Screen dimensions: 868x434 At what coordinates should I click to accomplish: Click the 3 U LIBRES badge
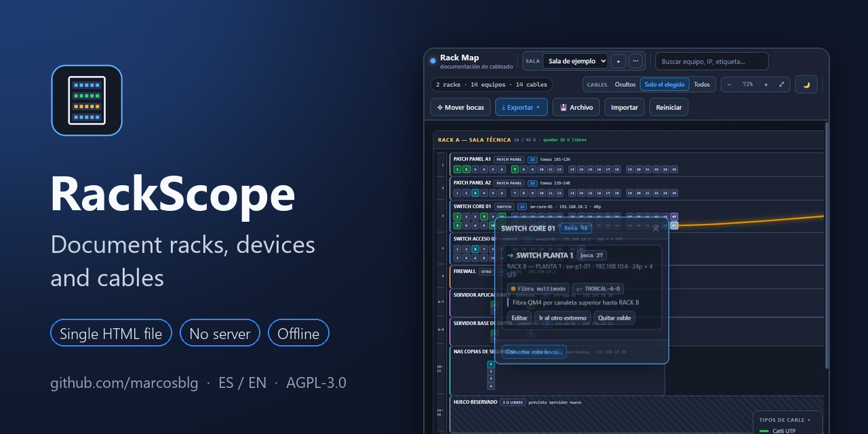click(x=513, y=402)
